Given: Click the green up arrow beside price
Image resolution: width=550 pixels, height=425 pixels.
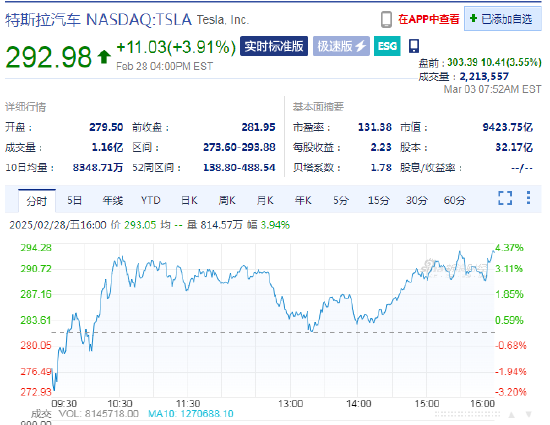Looking at the screenshot, I should click(104, 57).
